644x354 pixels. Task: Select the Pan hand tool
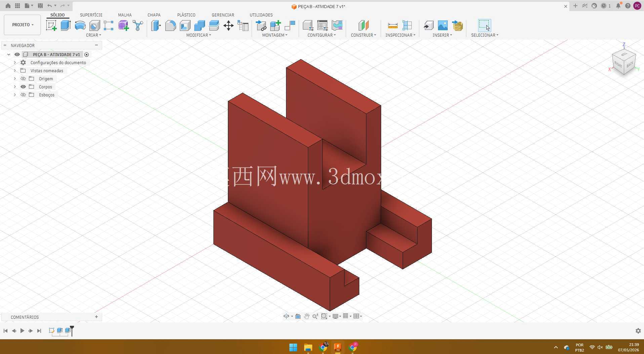pos(307,316)
